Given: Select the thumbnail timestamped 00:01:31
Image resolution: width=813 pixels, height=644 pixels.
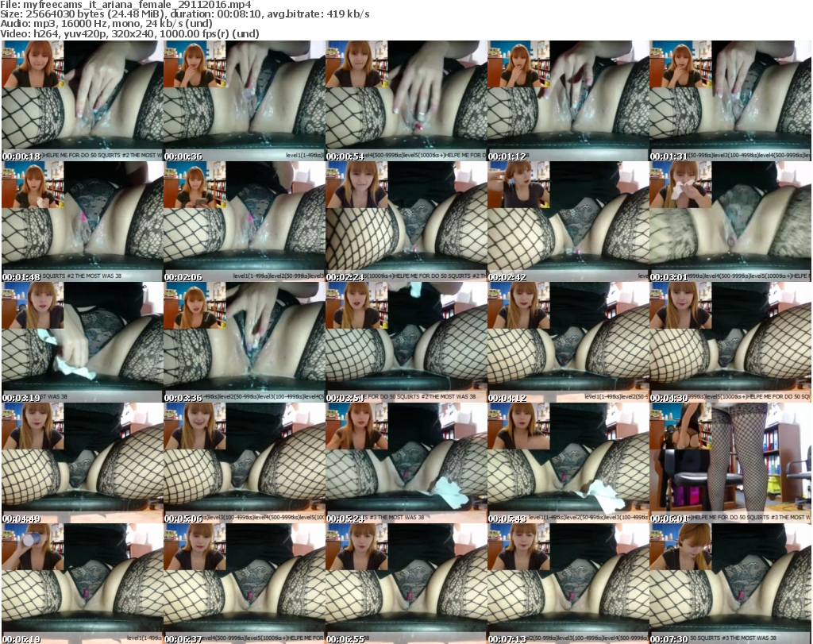Looking at the screenshot, I should click(x=730, y=101).
